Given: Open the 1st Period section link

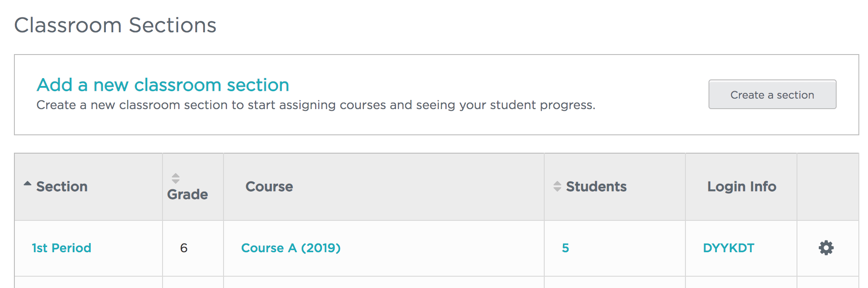Looking at the screenshot, I should [61, 248].
